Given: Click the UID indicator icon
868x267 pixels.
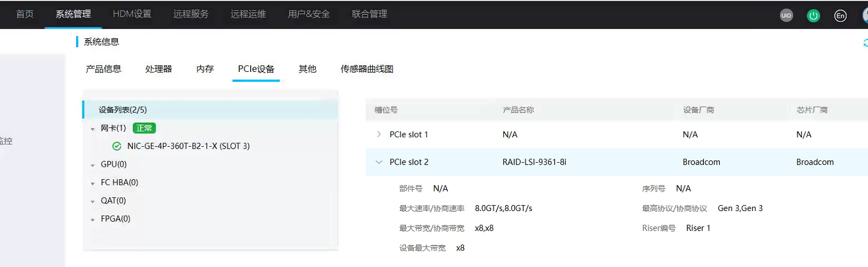Looking at the screenshot, I should tap(786, 16).
